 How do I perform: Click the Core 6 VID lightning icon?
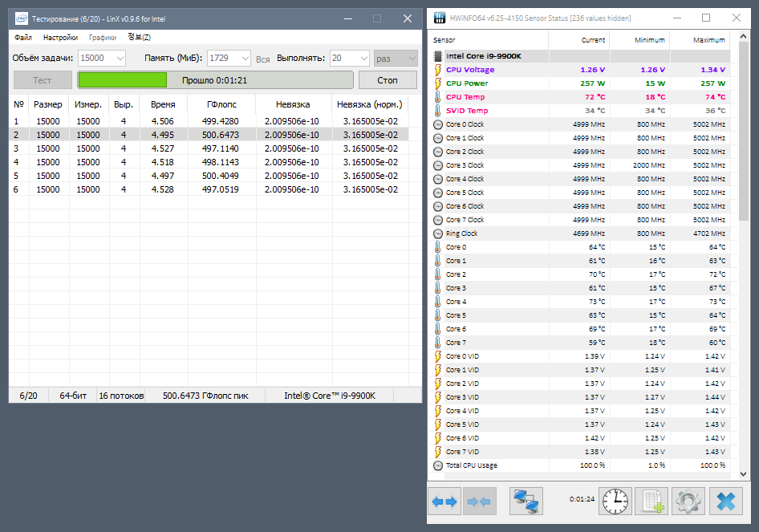(x=437, y=438)
